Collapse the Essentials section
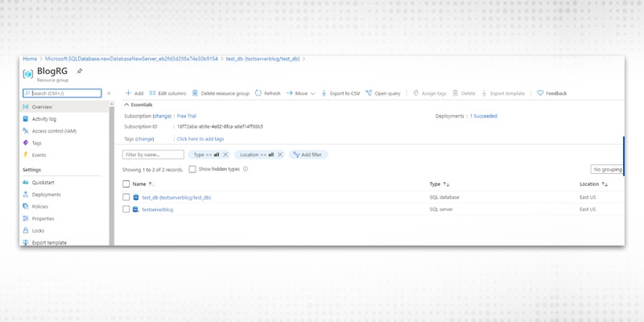The image size is (644, 322). (x=138, y=105)
